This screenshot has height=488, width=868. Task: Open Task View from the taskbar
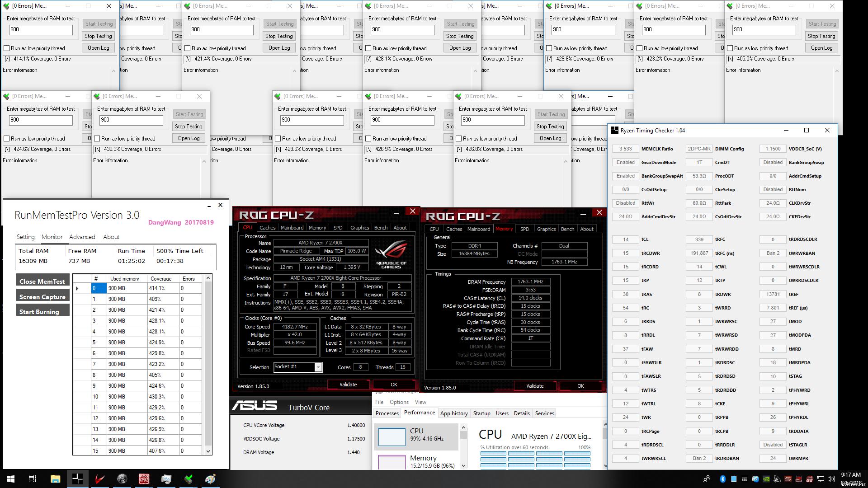point(32,479)
